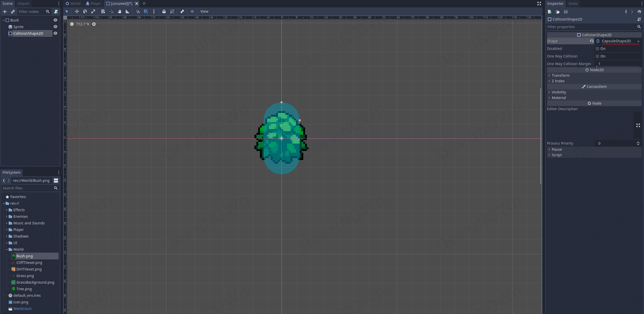Open the View menu button
Image resolution: width=644 pixels, height=314 pixels.
[x=204, y=11]
